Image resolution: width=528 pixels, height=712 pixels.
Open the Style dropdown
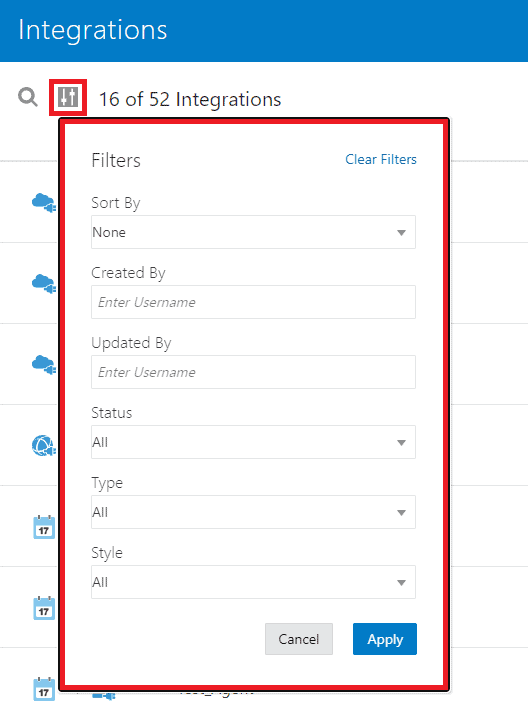[253, 582]
